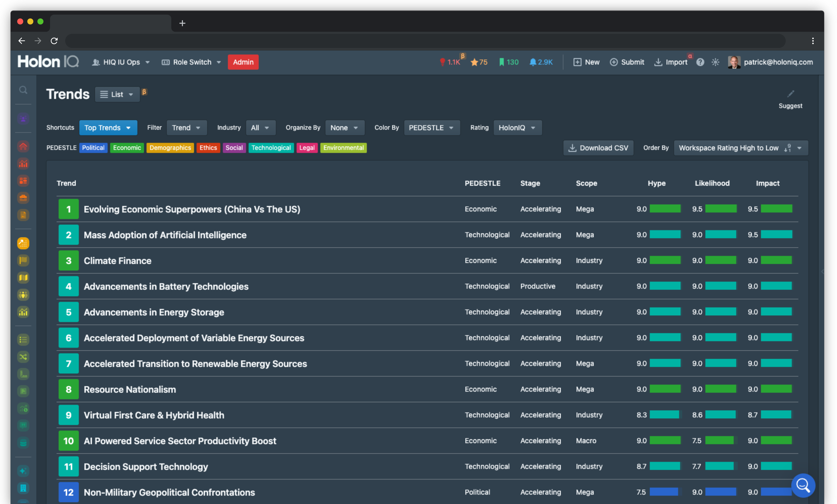Open the red home icon in sidebar
Screen dimensions: 837x504
pyautogui.click(x=23, y=146)
